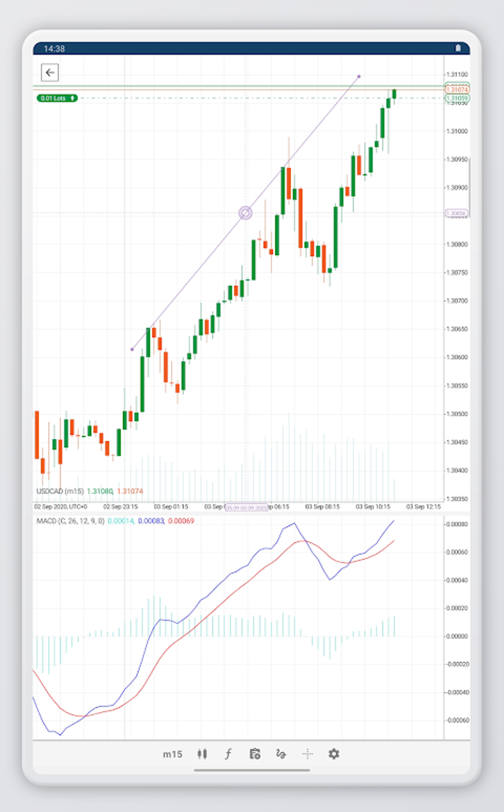Click the USDCAD (m15) symbol label
The image size is (504, 812).
tap(60, 491)
